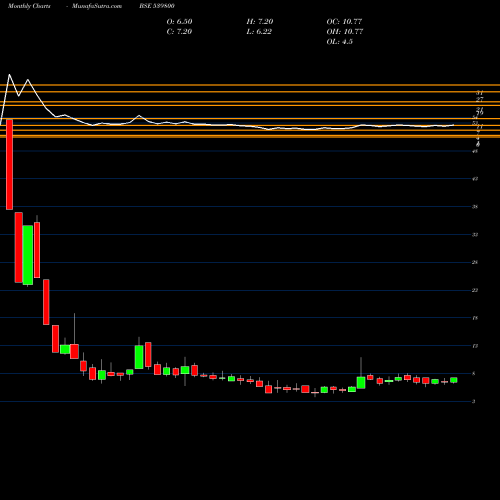Click the BSE stock code label
Screen dimensions: 500x500
coord(157,6)
